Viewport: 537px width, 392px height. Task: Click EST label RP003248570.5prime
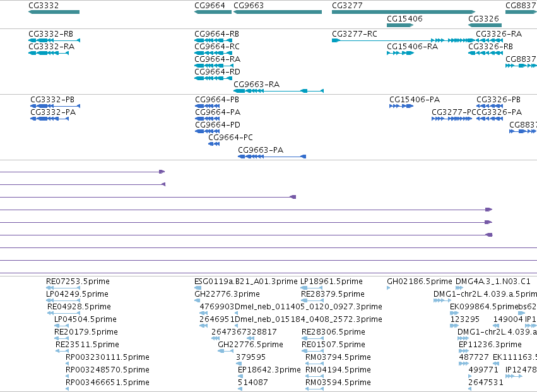click(x=107, y=370)
